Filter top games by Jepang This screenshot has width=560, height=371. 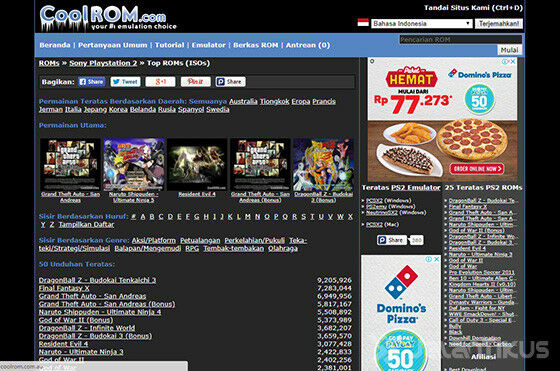pos(95,109)
